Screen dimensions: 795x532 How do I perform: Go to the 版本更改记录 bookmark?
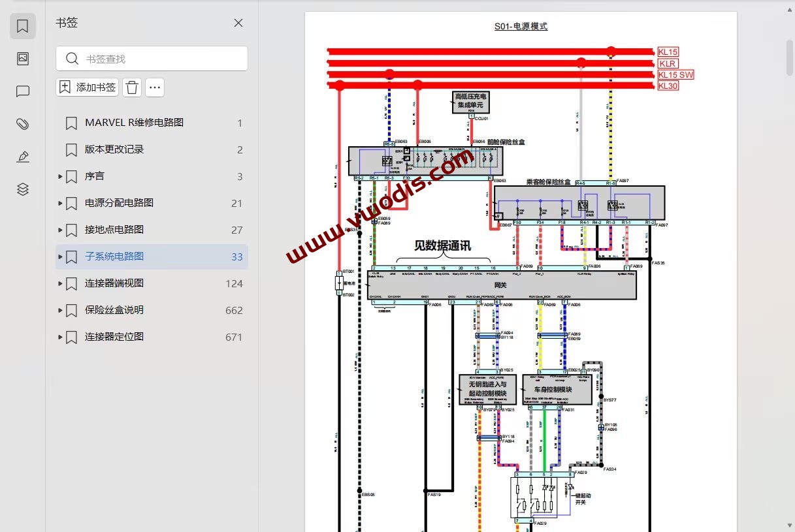click(114, 149)
